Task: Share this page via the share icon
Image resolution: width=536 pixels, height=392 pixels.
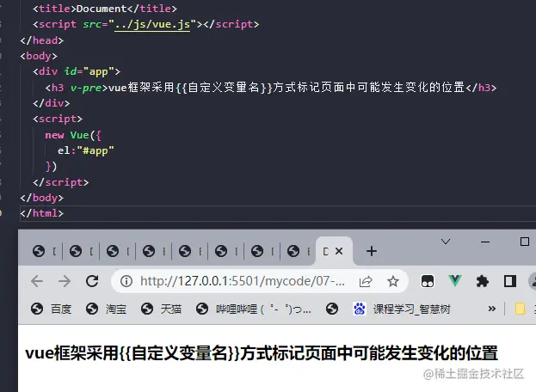Action: tap(366, 282)
